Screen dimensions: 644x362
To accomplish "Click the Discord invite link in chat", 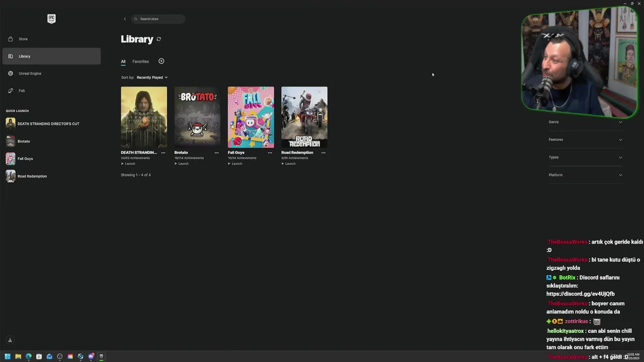I will coord(581,294).
